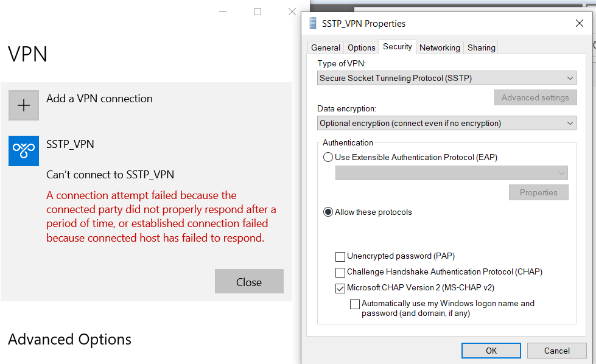This screenshot has height=364, width=596.
Task: Click the OK button
Action: pos(491,351)
